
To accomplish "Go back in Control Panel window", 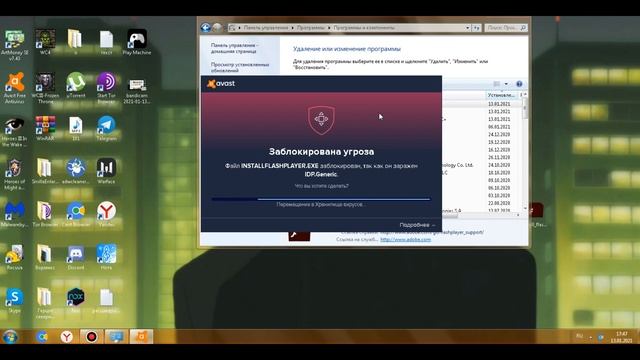I will [206, 27].
